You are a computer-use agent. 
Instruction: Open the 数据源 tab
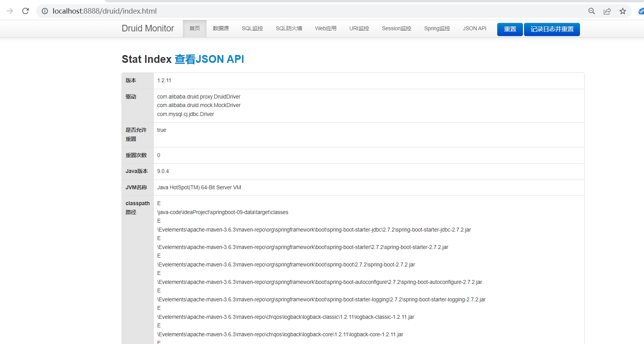point(221,28)
